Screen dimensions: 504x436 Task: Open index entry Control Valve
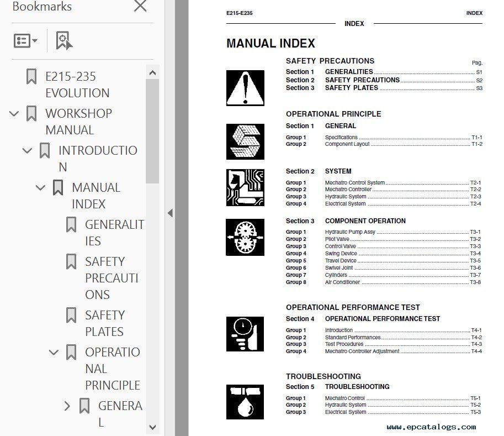[384, 246]
